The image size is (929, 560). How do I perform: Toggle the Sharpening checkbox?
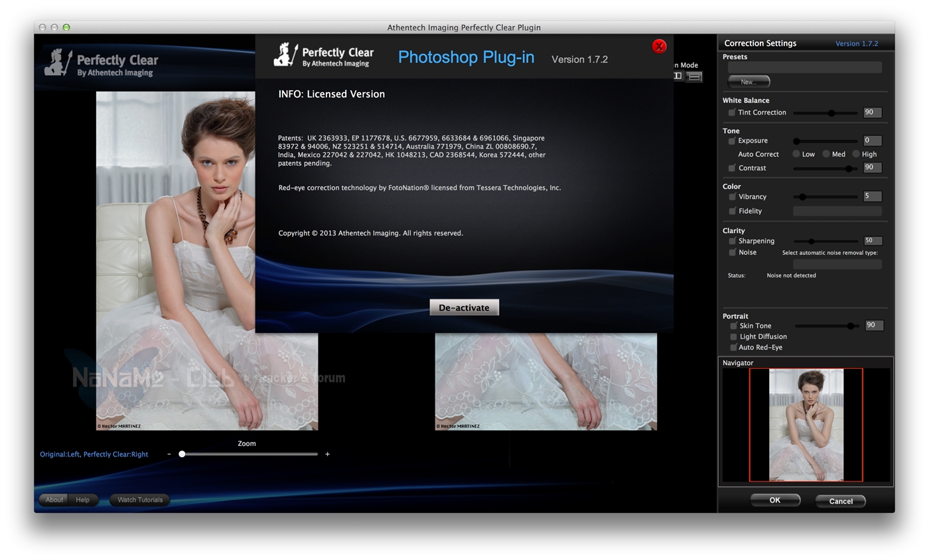732,241
